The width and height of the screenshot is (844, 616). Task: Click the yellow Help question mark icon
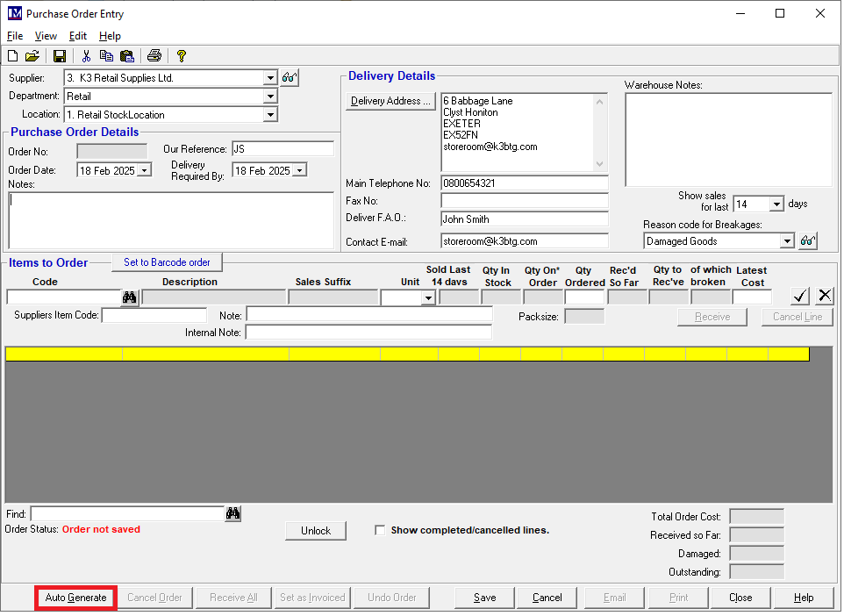pyautogui.click(x=182, y=56)
